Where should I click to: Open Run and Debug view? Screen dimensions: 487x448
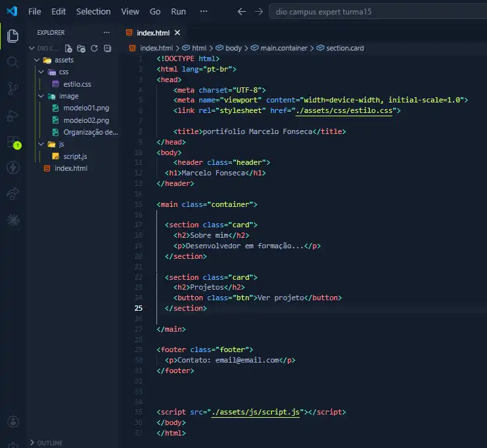12,116
